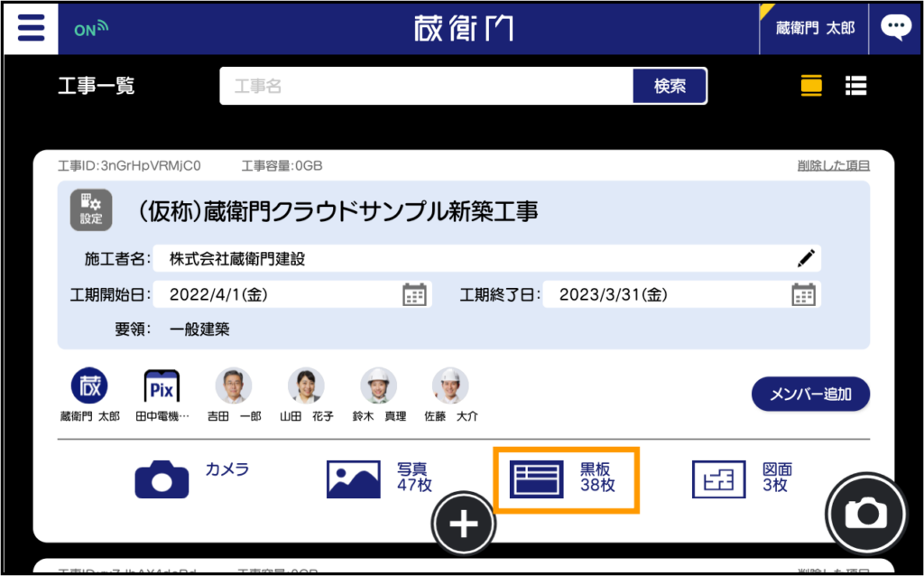Click the 蔵衛門 logo in header
This screenshot has height=576, width=924.
point(463,28)
